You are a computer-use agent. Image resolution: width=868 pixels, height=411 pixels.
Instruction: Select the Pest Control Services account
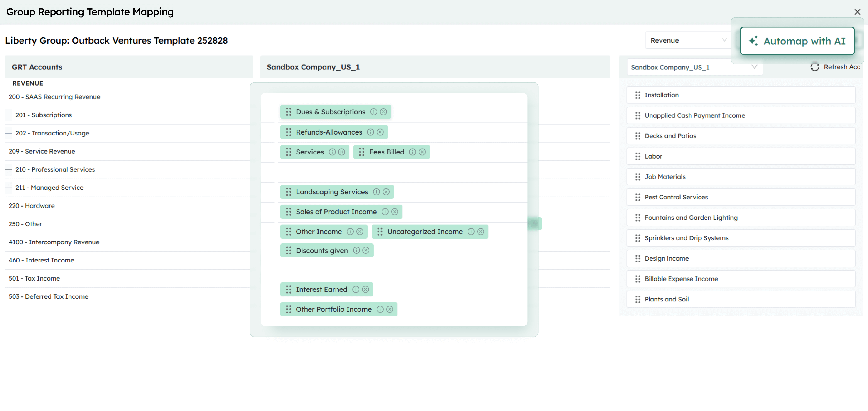[741, 197]
